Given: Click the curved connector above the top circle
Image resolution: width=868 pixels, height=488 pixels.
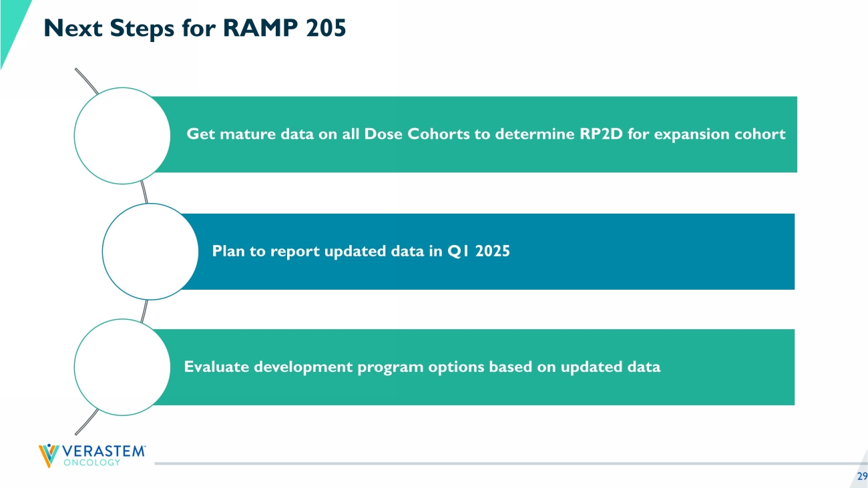Looking at the screenshot, I should [x=87, y=80].
